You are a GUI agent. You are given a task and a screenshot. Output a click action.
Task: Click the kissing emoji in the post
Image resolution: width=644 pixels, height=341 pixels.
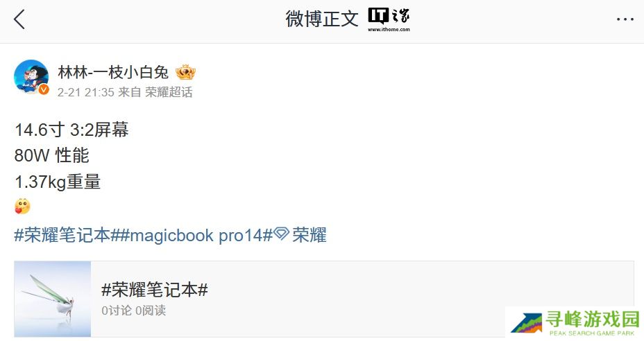23,207
